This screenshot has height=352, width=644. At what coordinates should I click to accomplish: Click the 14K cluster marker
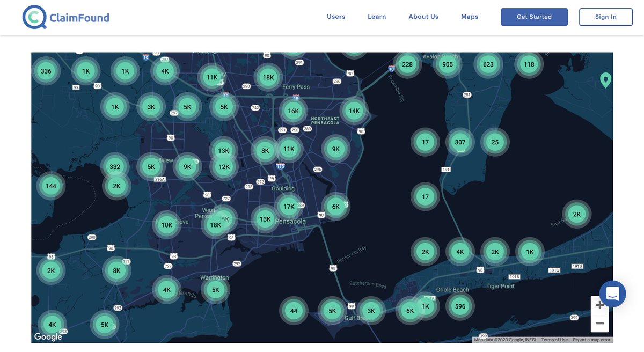click(x=354, y=111)
